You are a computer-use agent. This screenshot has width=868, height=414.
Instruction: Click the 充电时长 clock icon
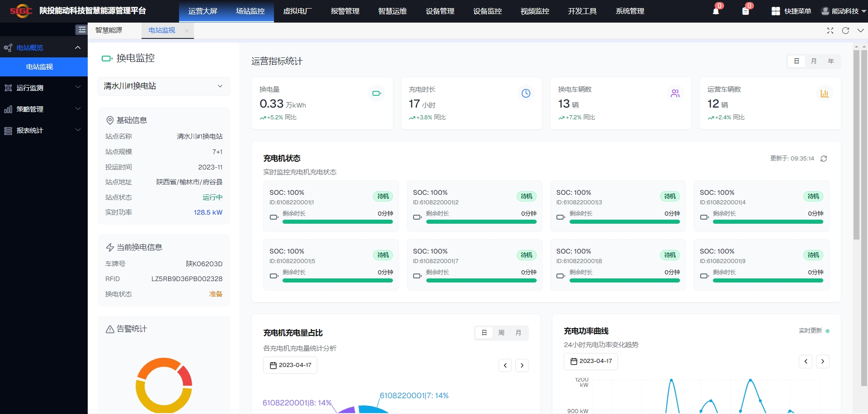coord(526,93)
